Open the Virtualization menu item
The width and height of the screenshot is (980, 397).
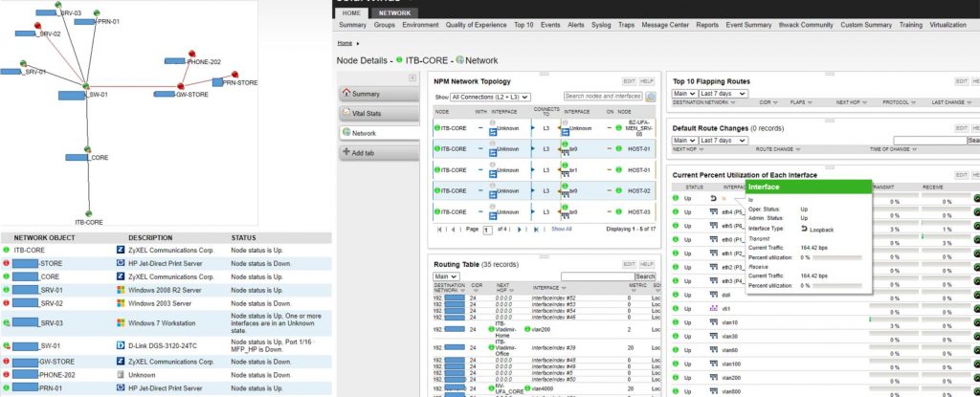(948, 25)
